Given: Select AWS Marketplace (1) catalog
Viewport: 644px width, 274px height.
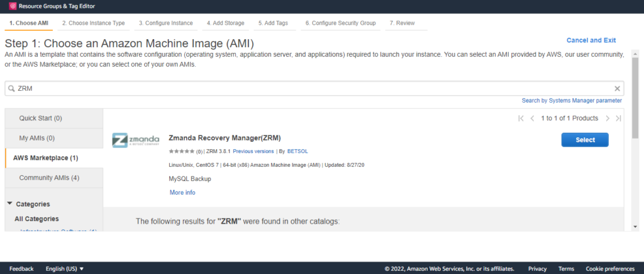Looking at the screenshot, I should 54,158.
